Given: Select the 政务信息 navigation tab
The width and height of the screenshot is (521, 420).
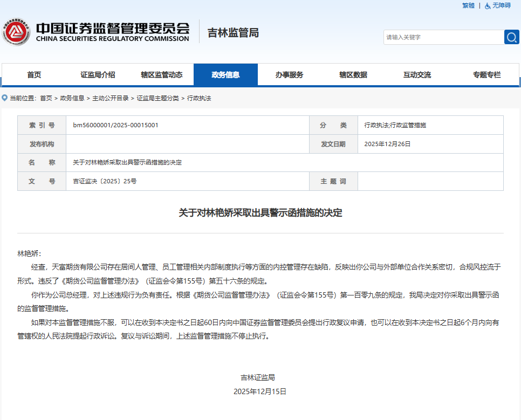Looking at the screenshot, I should pyautogui.click(x=225, y=75).
